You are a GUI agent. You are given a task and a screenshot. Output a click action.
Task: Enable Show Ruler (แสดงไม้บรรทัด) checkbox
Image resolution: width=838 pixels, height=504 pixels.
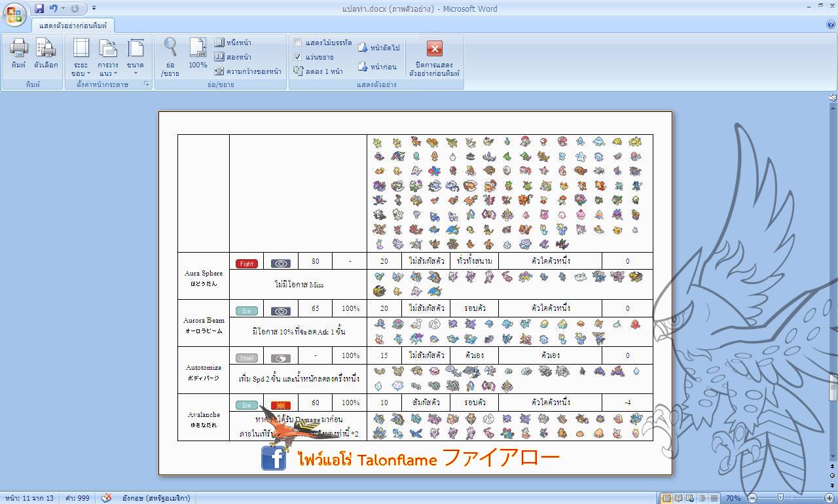click(x=298, y=43)
